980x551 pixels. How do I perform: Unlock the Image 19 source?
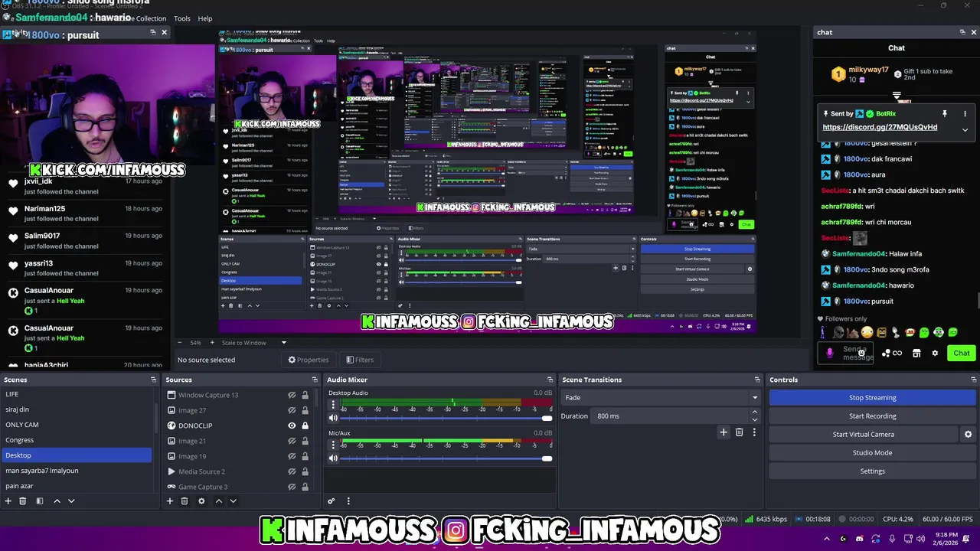(305, 456)
